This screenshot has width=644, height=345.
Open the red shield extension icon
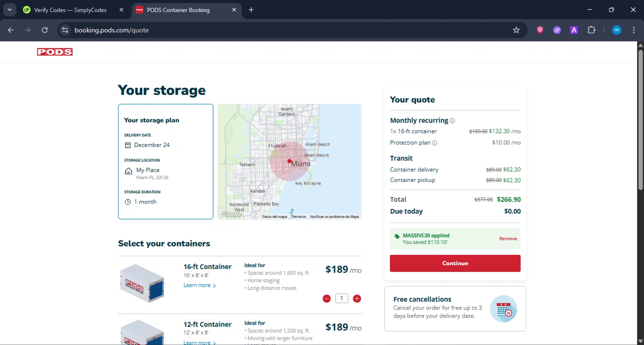540,30
